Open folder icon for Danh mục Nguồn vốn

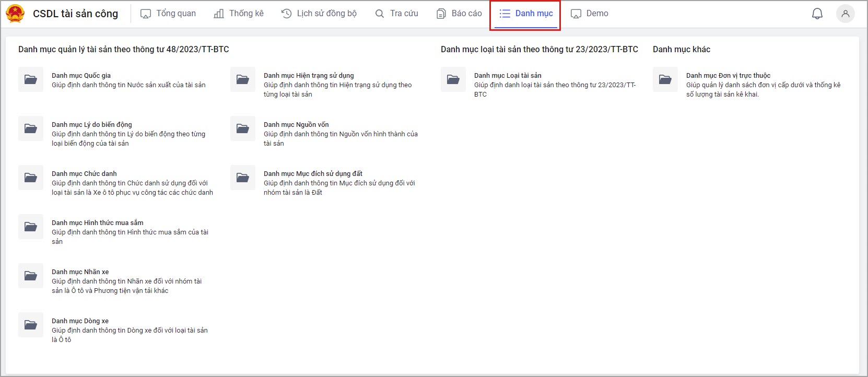click(243, 128)
